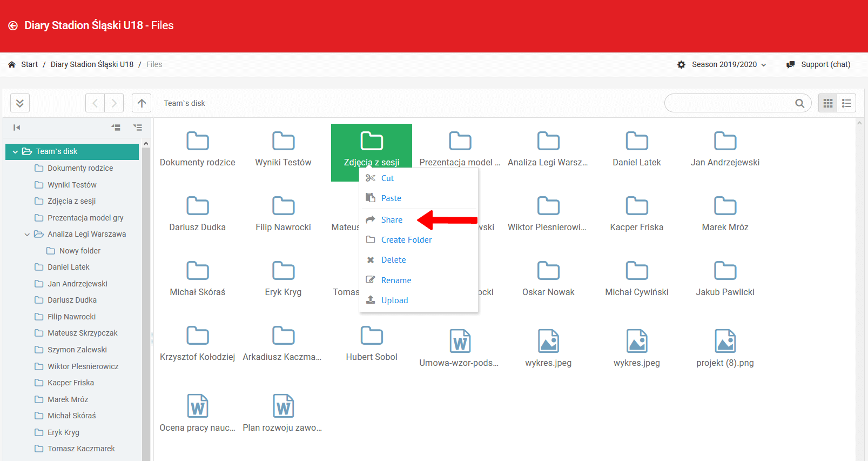Select Rename in the context menu
This screenshot has width=868, height=461.
pyautogui.click(x=396, y=280)
